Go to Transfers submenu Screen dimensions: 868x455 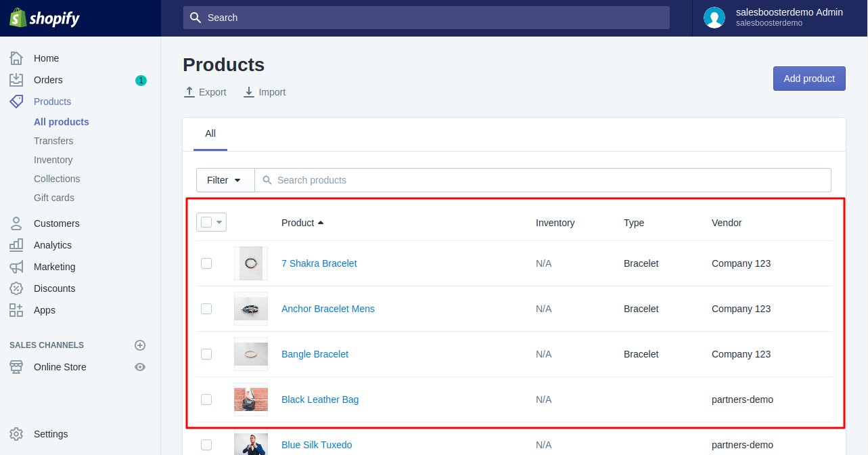[53, 141]
